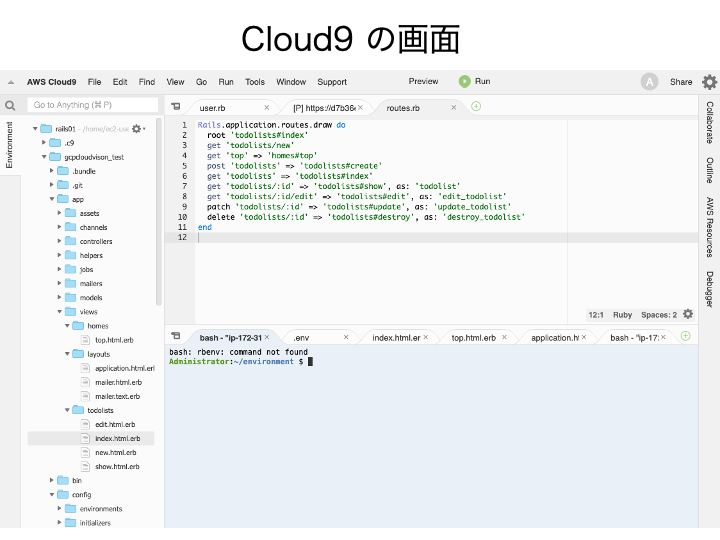Open the edit.html.erb file in tree
The height and width of the screenshot is (540, 720).
coord(115,425)
